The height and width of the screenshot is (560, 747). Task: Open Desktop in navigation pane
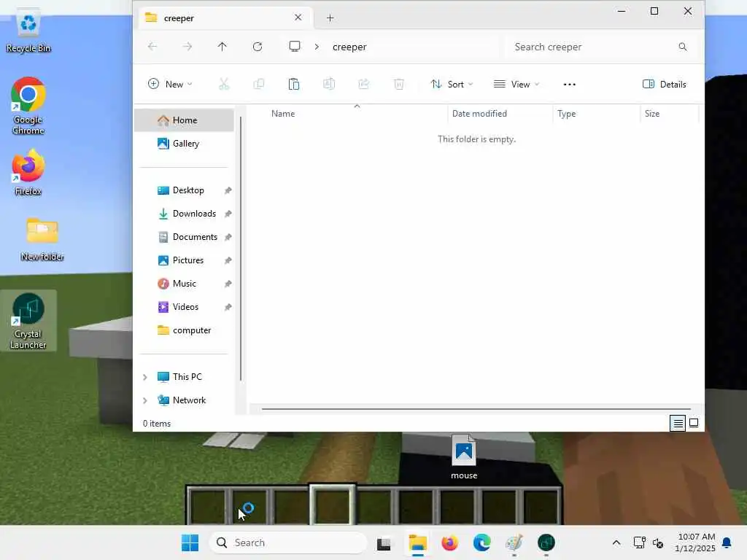[x=185, y=190]
